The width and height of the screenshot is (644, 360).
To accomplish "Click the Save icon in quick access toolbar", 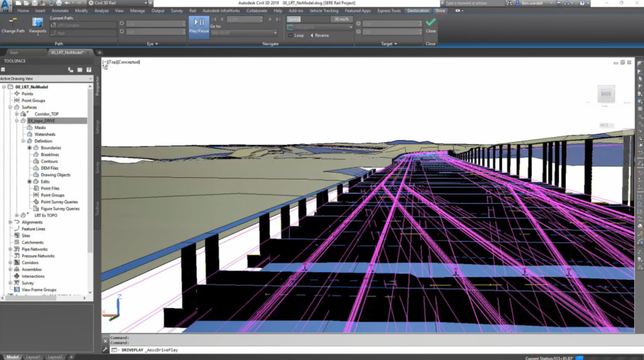I will click(35, 3).
